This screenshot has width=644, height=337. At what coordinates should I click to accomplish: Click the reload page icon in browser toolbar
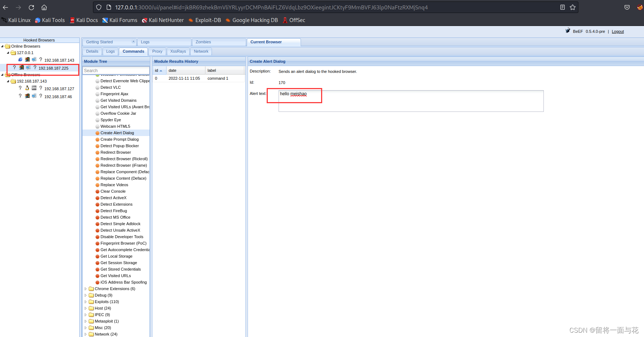pyautogui.click(x=31, y=7)
